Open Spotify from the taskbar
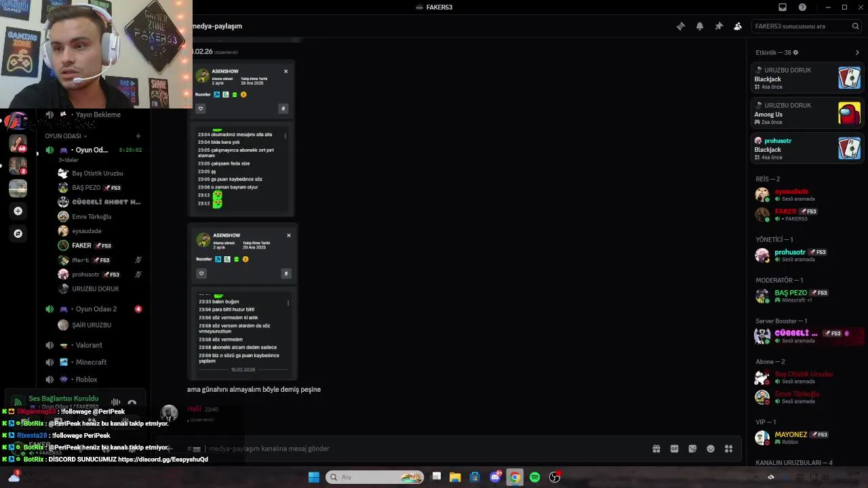Screen dimensions: 868x488 [x=534, y=477]
